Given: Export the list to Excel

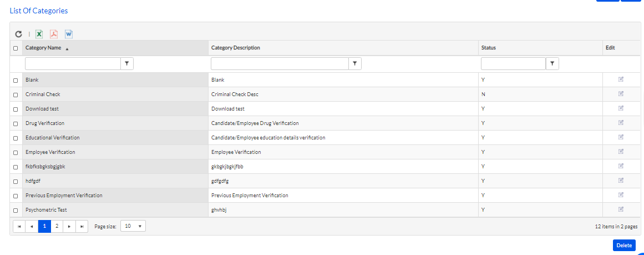Looking at the screenshot, I should point(39,34).
